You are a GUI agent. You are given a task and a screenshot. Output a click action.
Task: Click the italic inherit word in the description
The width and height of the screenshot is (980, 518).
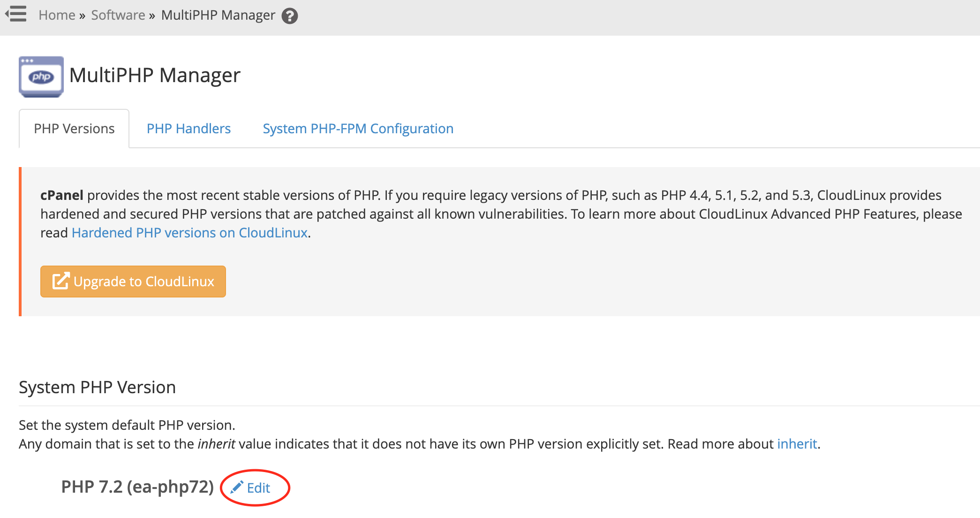[216, 444]
